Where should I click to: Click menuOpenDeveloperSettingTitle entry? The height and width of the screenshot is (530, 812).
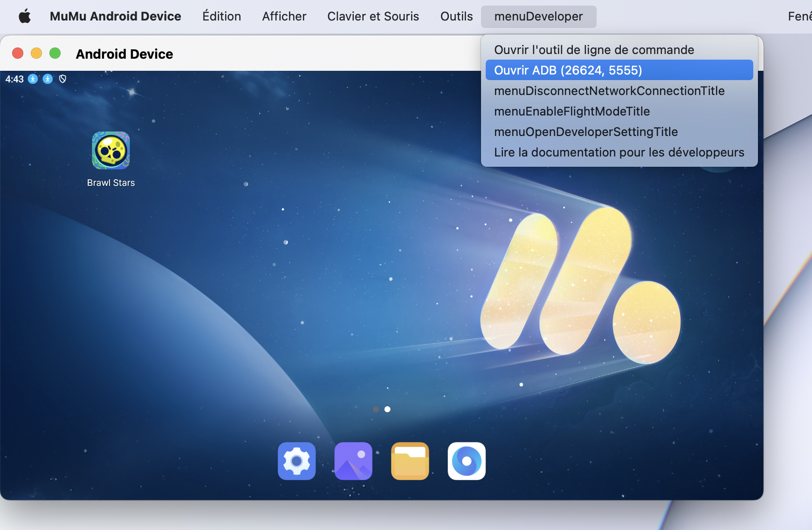[585, 132]
